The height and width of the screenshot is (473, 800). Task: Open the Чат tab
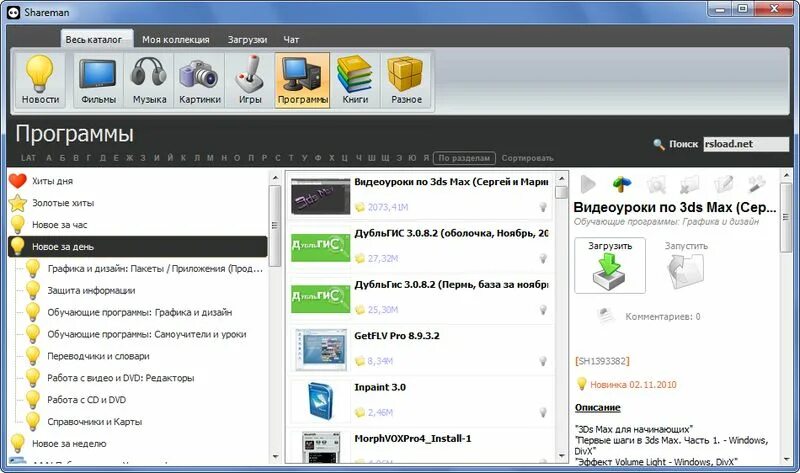[x=291, y=39]
